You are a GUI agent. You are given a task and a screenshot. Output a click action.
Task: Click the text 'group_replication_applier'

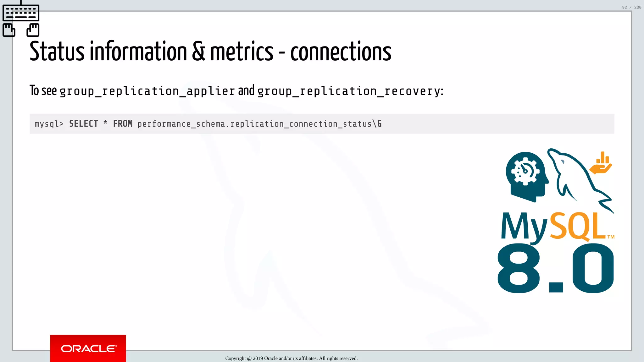pyautogui.click(x=147, y=91)
